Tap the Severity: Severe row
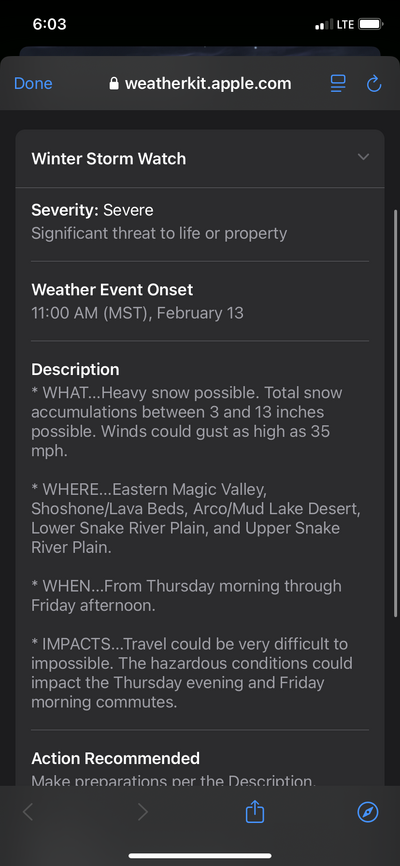The image size is (400, 866). (x=200, y=221)
